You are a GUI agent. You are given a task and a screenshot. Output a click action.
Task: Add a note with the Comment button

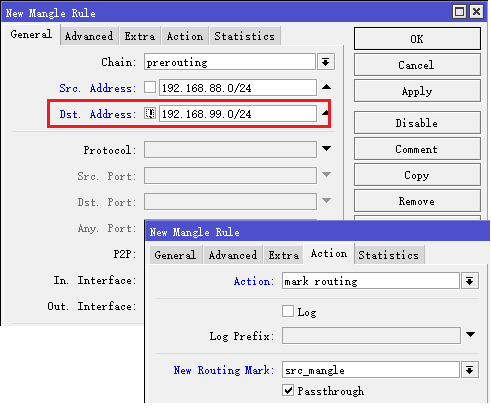417,149
